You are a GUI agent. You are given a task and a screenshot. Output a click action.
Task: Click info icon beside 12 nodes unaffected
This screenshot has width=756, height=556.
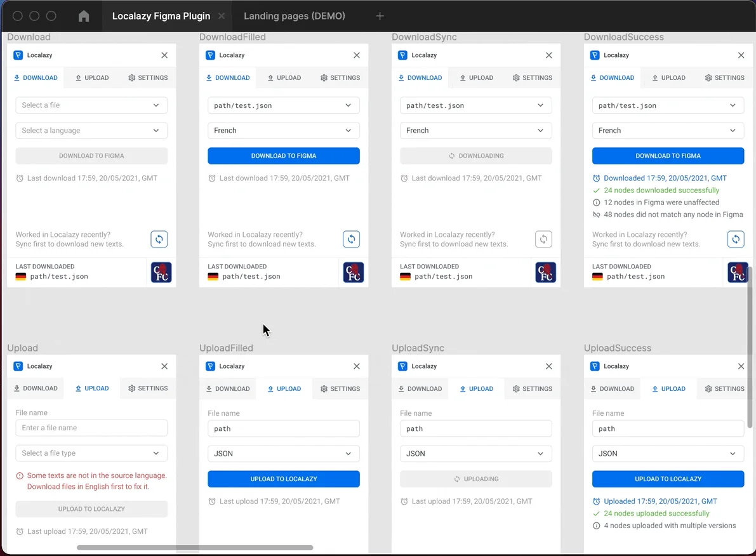[597, 202]
